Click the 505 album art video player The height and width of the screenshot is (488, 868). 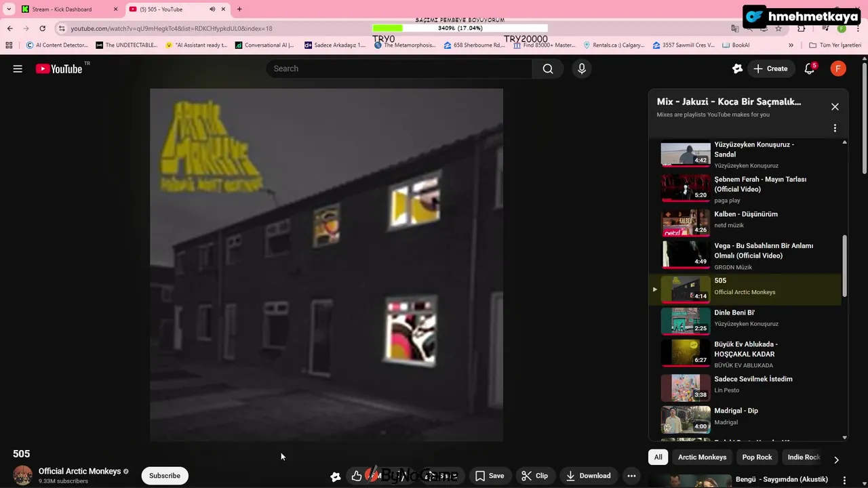(326, 265)
